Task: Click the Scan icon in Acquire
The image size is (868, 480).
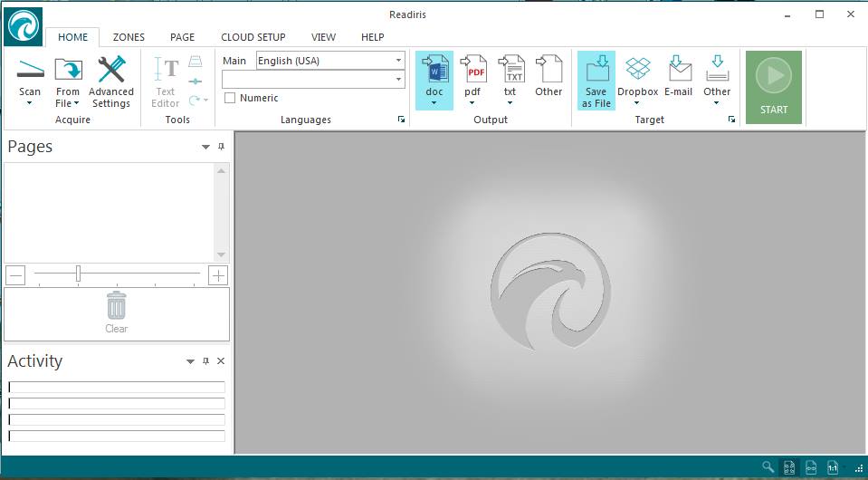Action: point(30,70)
